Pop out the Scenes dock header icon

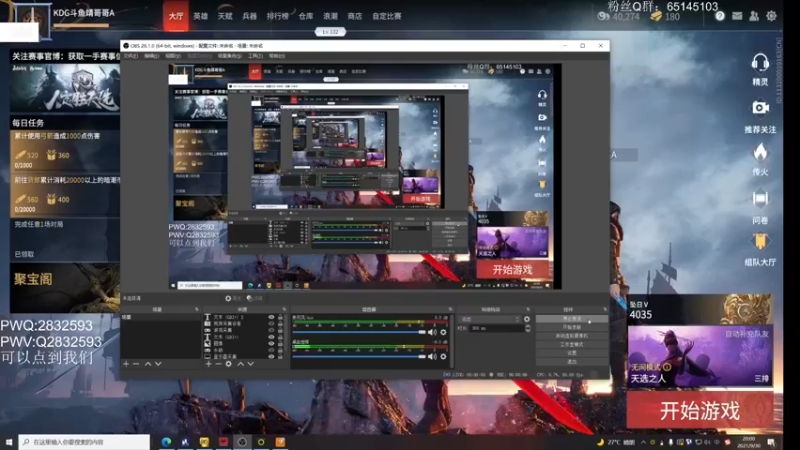coord(197,310)
